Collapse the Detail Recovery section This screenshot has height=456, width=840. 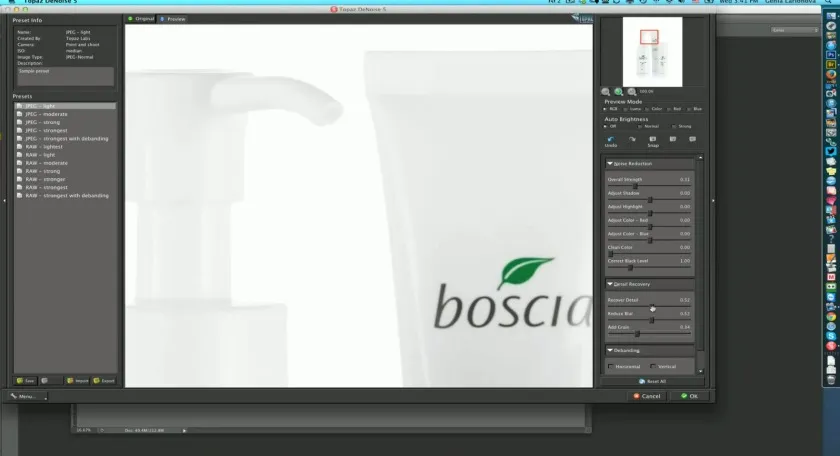point(611,284)
